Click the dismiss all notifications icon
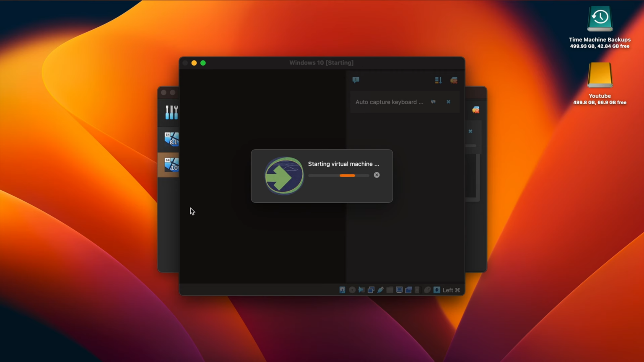 click(x=453, y=80)
